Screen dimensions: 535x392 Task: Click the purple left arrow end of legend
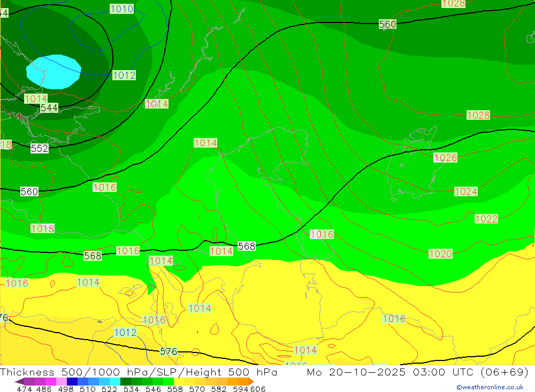19,381
